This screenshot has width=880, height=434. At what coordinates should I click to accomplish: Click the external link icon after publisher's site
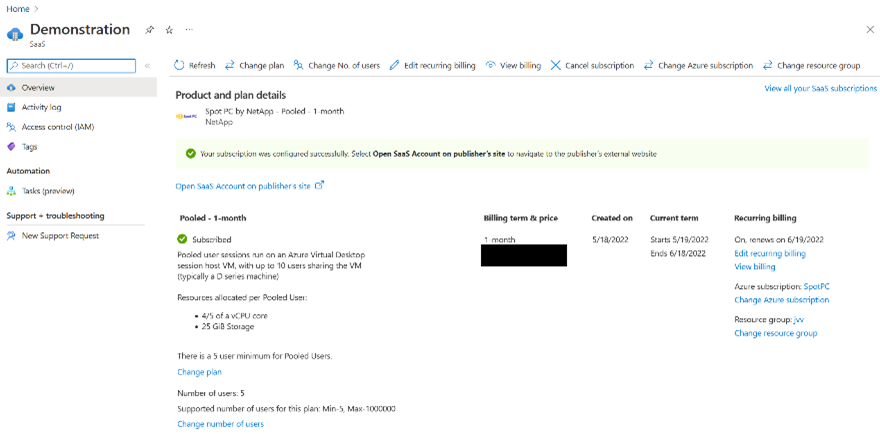[319, 185]
